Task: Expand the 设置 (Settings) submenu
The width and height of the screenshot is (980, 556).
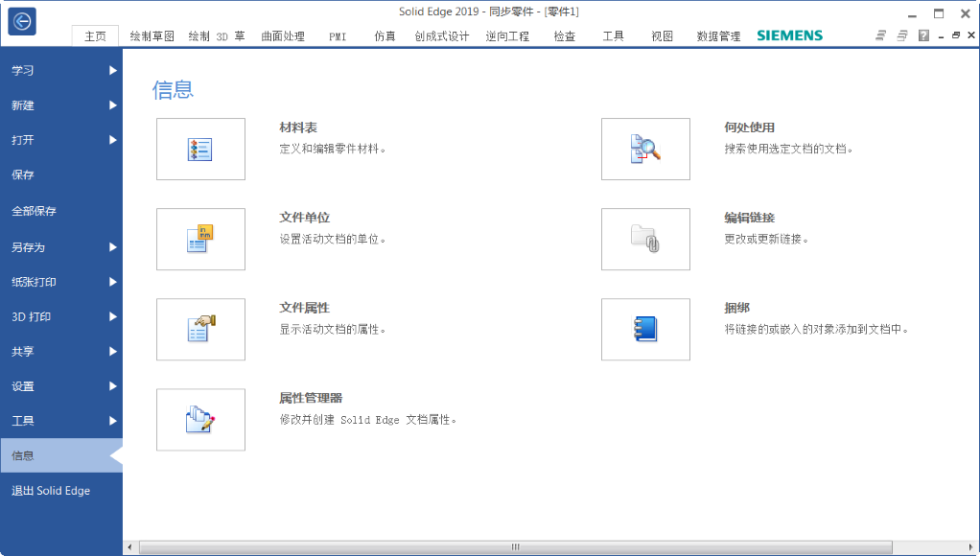Action: pyautogui.click(x=61, y=386)
